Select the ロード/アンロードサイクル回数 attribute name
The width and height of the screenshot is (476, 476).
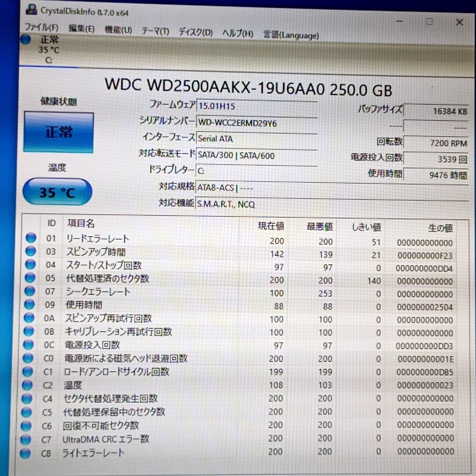click(x=116, y=372)
